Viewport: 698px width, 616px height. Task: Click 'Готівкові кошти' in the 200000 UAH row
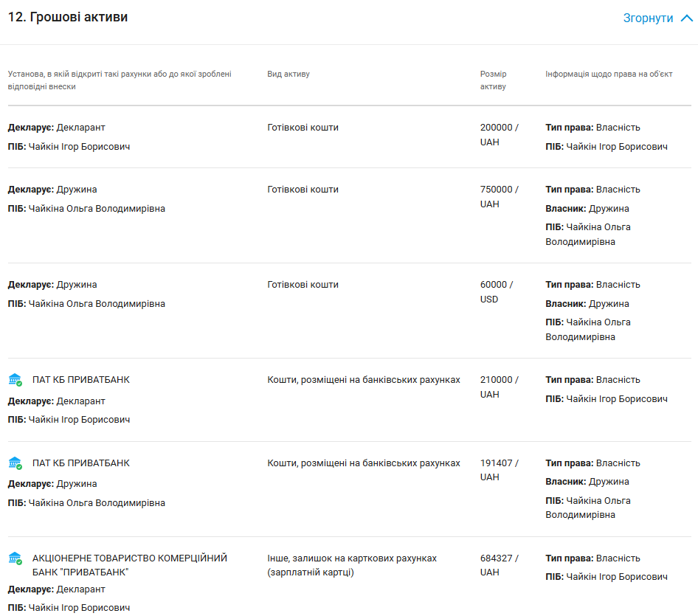click(303, 128)
